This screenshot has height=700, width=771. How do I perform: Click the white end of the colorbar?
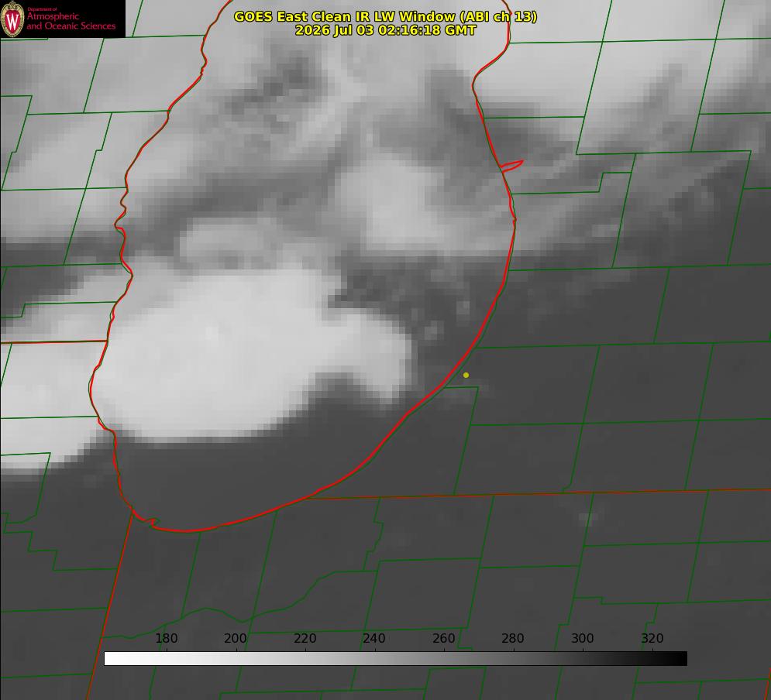tap(111, 659)
